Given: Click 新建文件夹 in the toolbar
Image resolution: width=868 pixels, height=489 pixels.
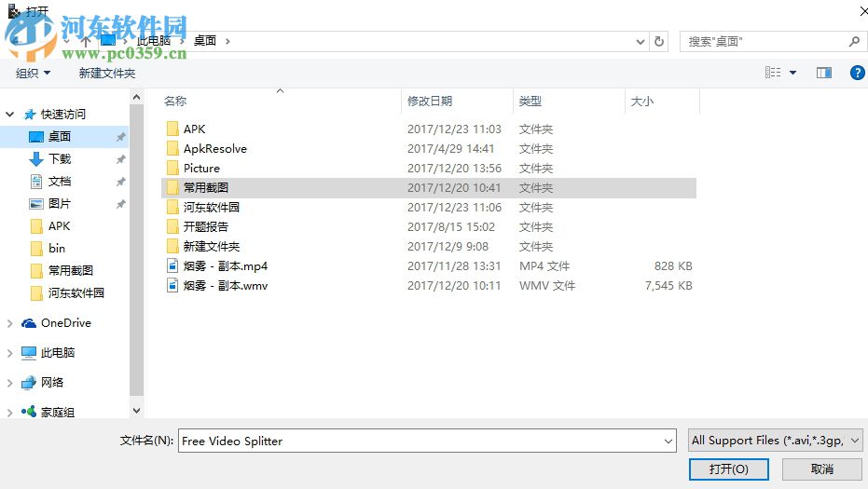Looking at the screenshot, I should pyautogui.click(x=107, y=73).
